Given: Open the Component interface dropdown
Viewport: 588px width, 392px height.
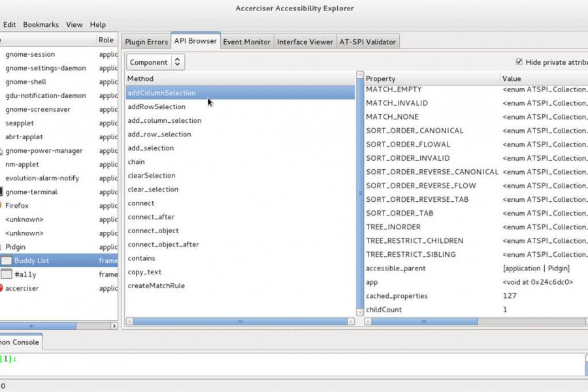Looking at the screenshot, I should [155, 62].
